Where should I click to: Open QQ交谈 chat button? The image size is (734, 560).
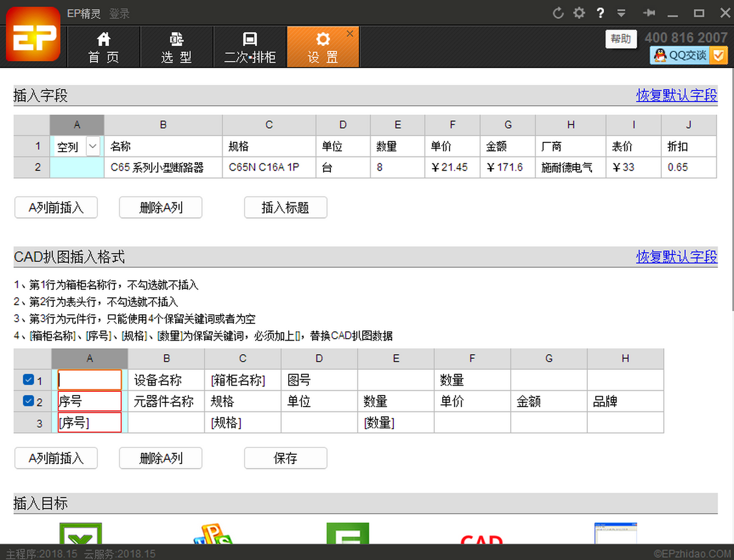click(681, 55)
